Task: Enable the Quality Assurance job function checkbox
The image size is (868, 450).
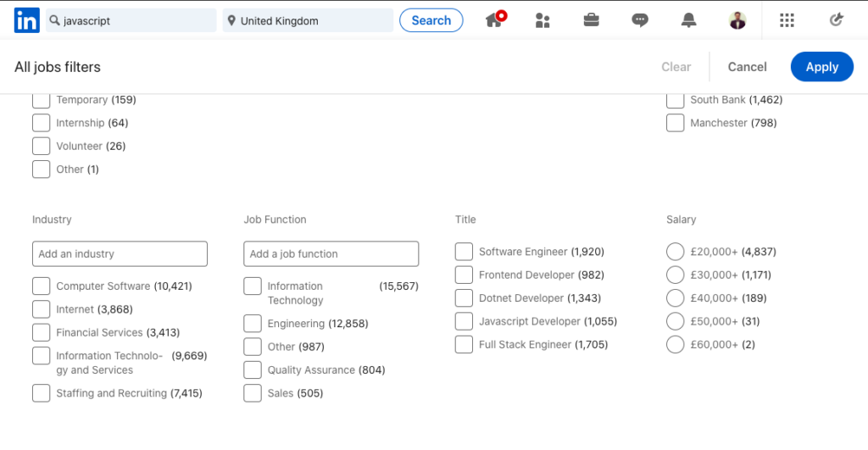Action: (253, 369)
